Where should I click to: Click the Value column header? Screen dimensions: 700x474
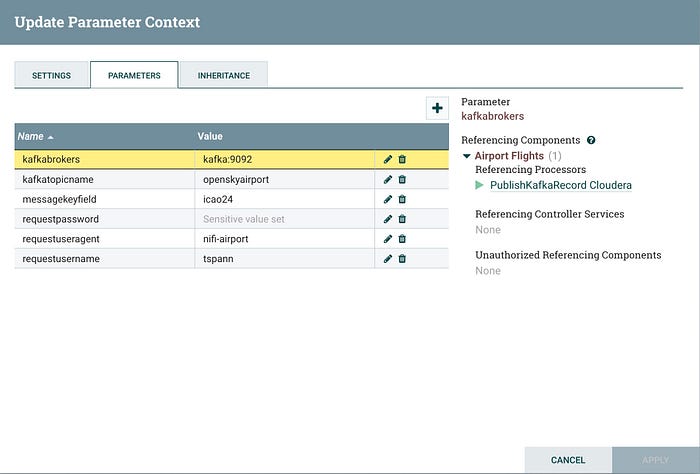pos(284,136)
